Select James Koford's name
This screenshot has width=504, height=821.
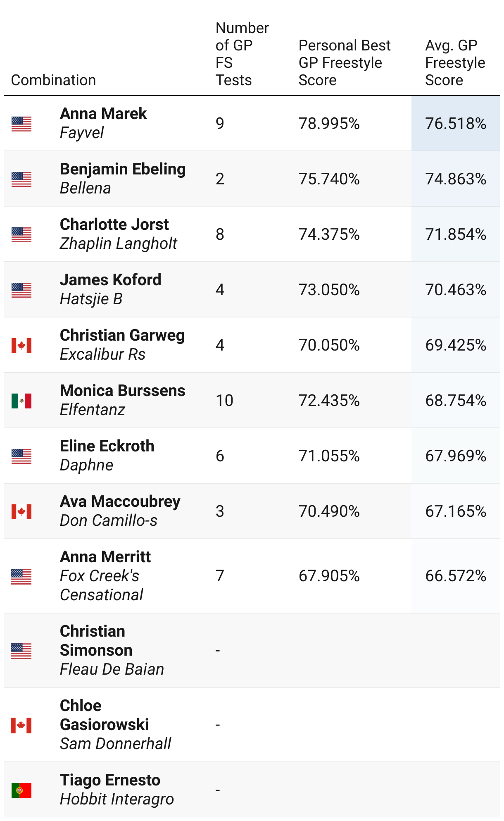click(x=110, y=280)
